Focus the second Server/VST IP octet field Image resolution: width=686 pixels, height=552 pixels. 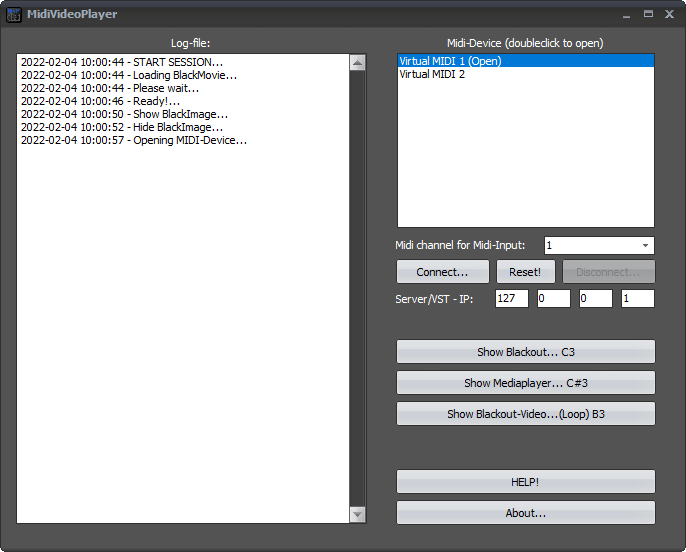click(553, 298)
